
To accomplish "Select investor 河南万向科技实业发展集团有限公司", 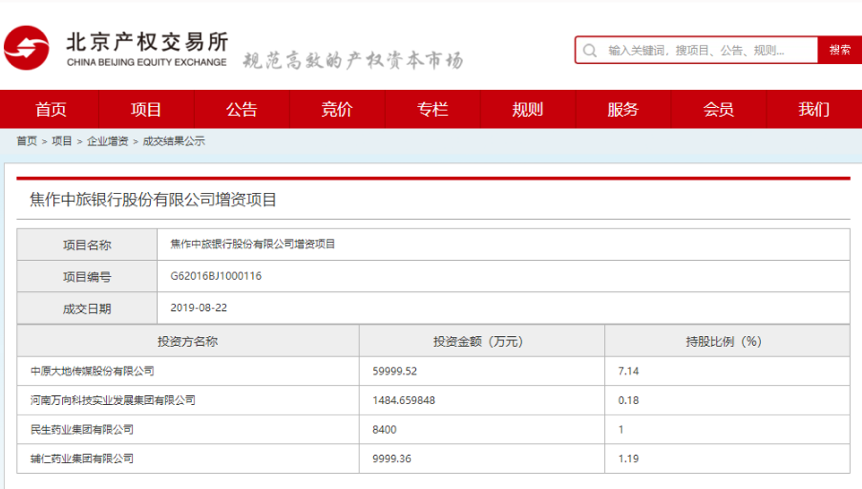I will click(x=113, y=400).
